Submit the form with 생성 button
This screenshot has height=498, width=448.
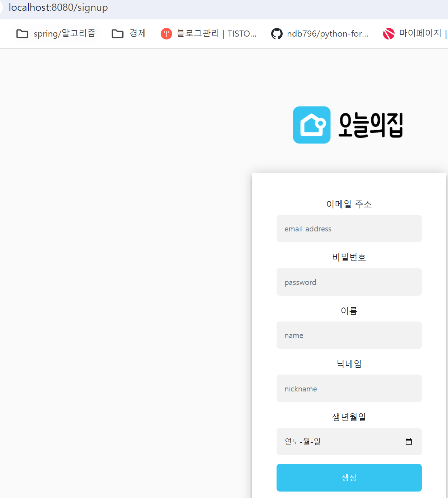pyautogui.click(x=349, y=478)
